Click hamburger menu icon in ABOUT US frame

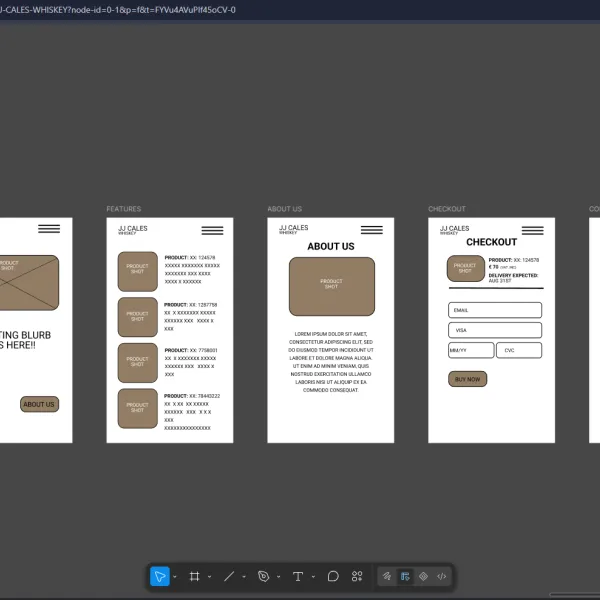[x=372, y=230]
